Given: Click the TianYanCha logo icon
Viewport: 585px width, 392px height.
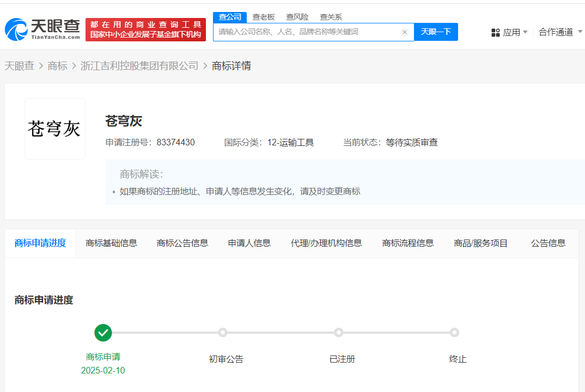Looking at the screenshot, I should 16,29.
